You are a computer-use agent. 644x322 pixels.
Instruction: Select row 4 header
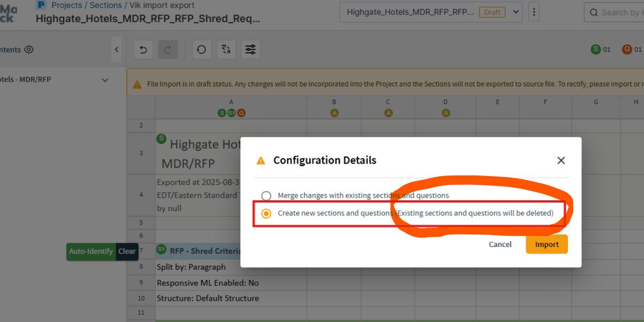(x=141, y=195)
